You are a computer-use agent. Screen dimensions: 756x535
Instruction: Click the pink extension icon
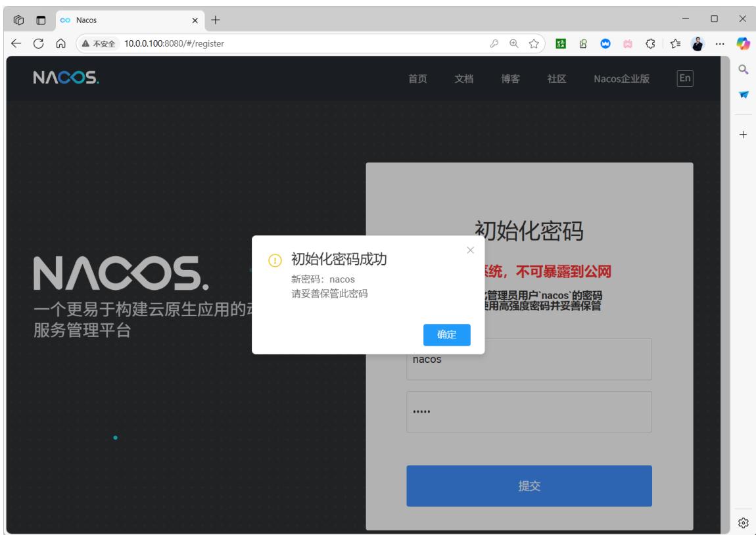(x=628, y=43)
